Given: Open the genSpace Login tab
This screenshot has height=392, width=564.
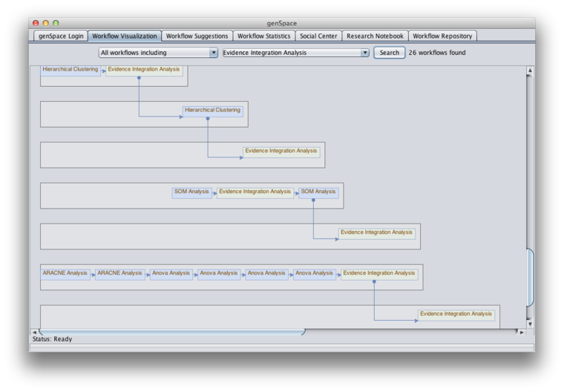Looking at the screenshot, I should click(61, 36).
